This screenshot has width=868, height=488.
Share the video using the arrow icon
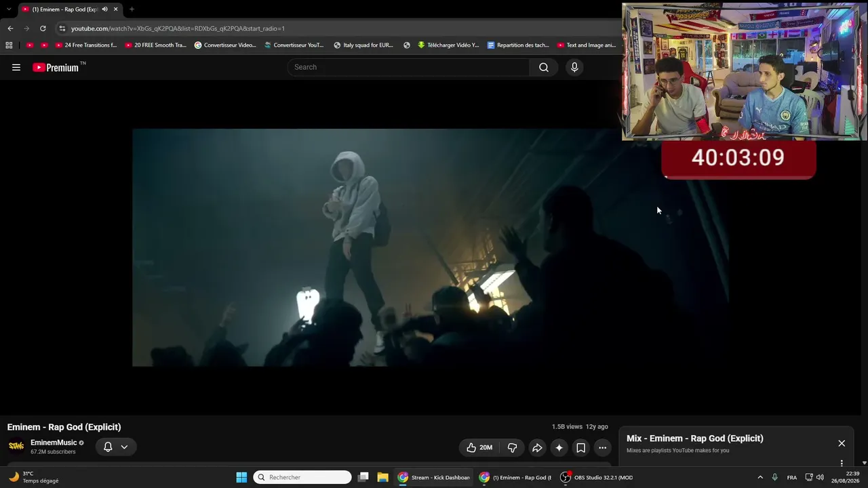click(x=537, y=447)
